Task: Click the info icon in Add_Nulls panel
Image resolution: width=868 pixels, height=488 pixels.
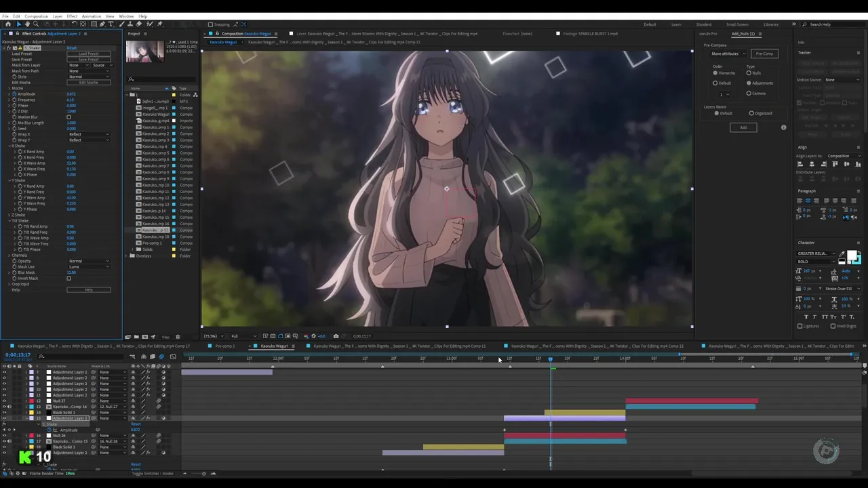Action: [784, 127]
